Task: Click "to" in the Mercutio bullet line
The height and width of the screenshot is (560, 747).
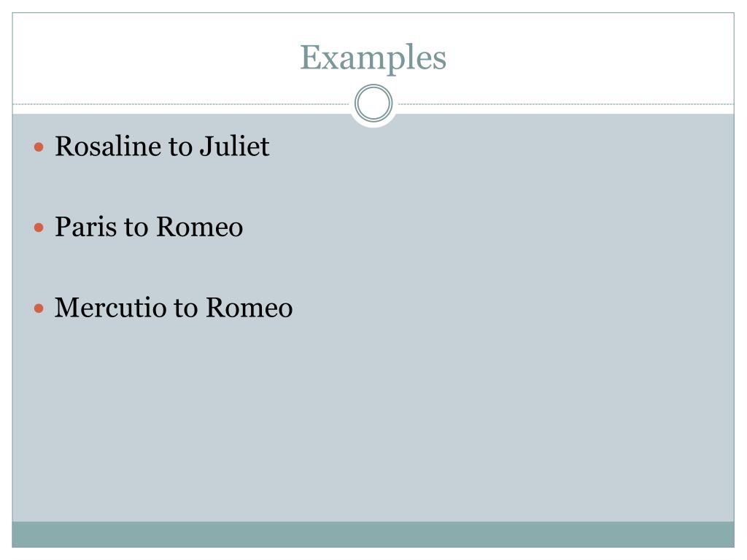Action: click(x=186, y=308)
